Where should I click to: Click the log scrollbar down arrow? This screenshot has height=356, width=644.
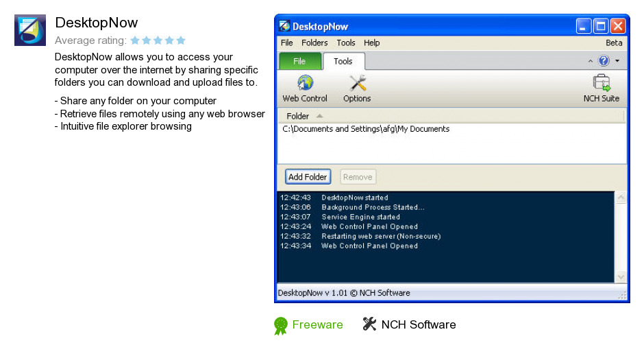pos(621,277)
